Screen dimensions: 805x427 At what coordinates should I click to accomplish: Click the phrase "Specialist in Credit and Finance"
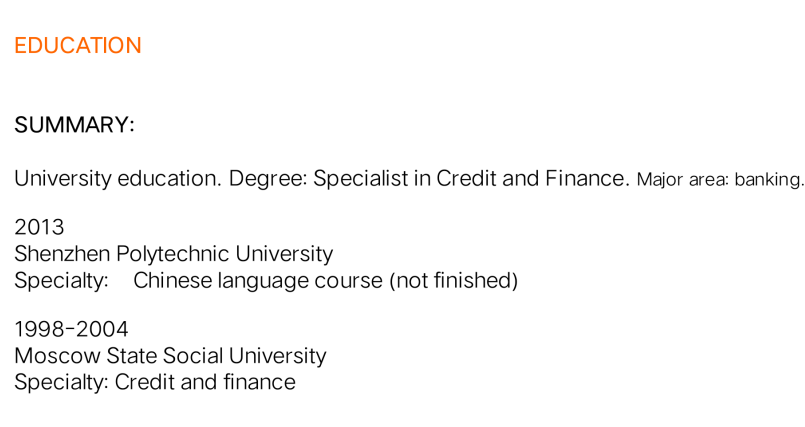(470, 179)
